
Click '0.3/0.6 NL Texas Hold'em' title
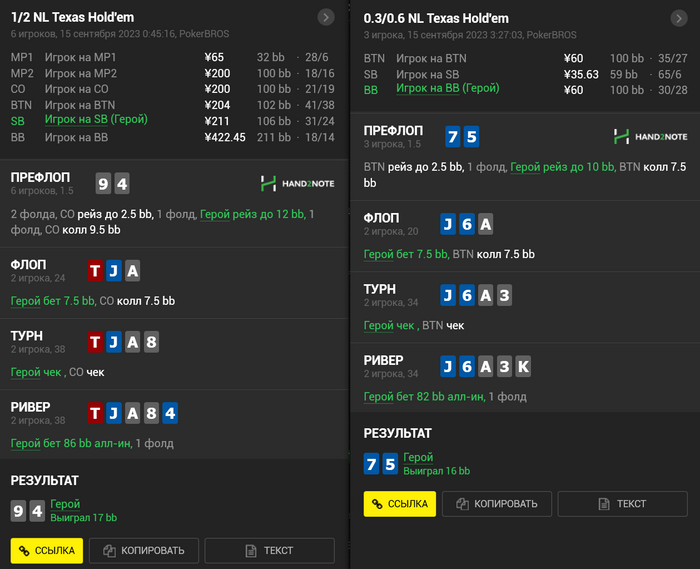tap(436, 18)
